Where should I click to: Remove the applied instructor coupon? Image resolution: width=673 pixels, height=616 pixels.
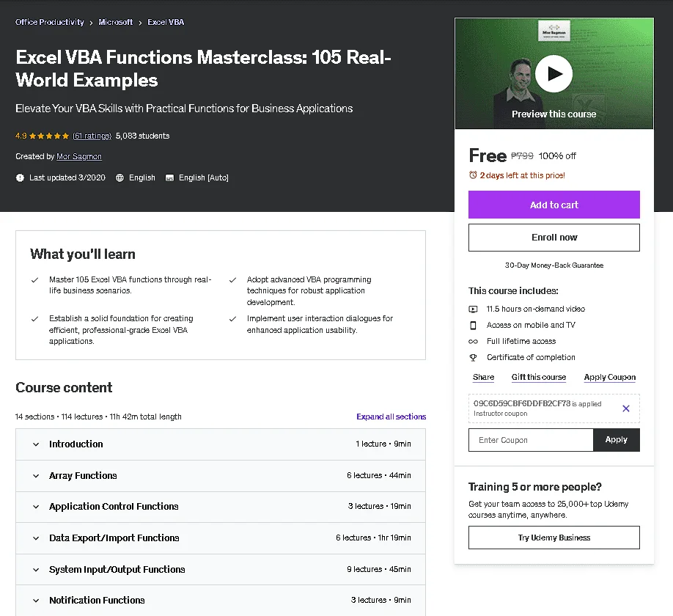tap(626, 408)
